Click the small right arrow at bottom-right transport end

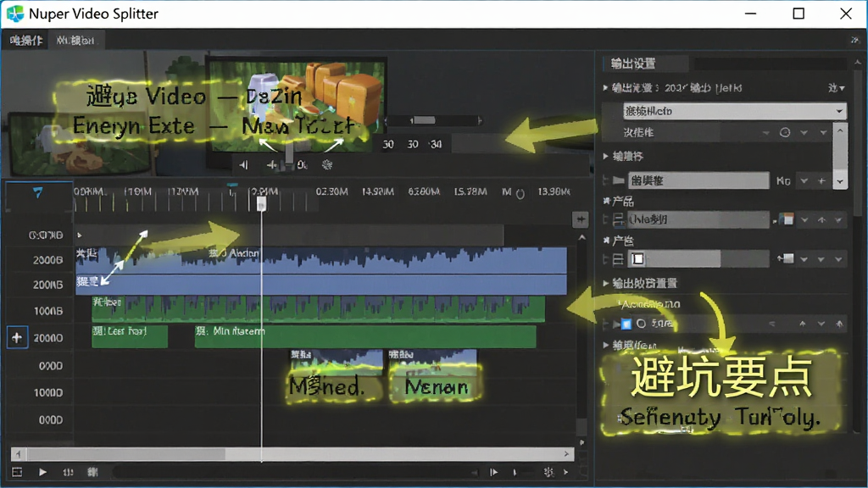point(565,472)
